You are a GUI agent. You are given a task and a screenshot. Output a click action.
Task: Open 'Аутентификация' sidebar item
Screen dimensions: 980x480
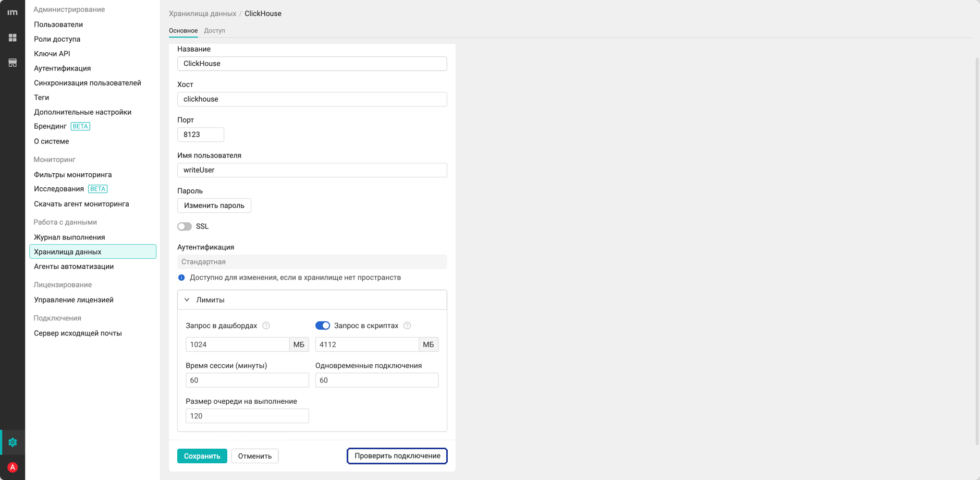click(x=62, y=68)
